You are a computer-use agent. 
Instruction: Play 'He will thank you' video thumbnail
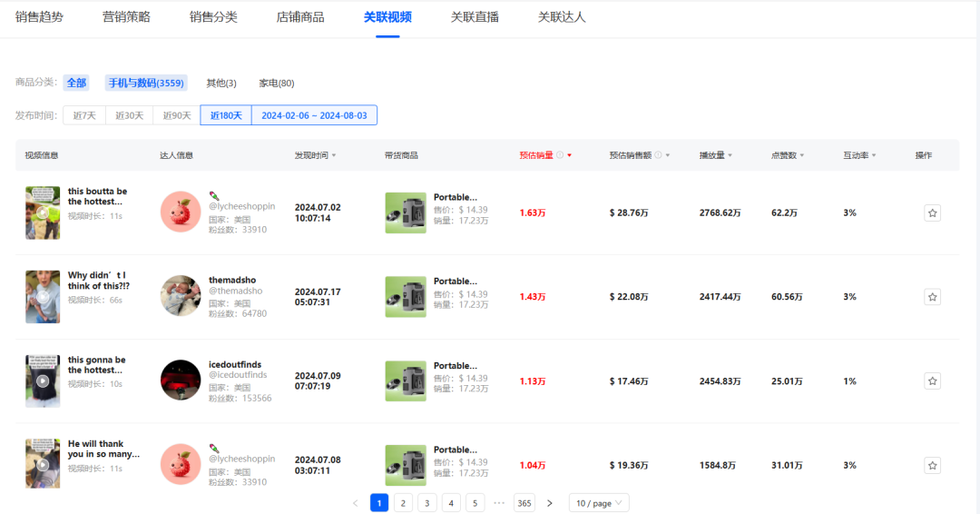tap(43, 463)
